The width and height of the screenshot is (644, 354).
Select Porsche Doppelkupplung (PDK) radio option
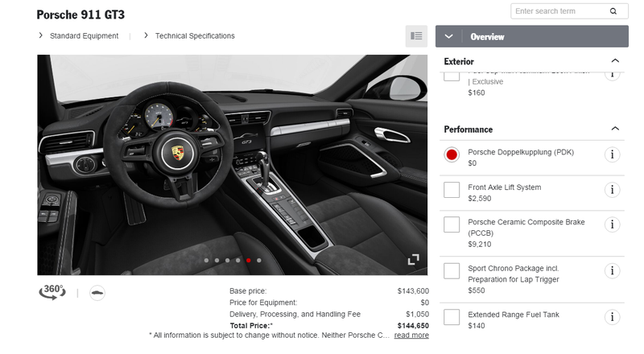click(x=452, y=154)
